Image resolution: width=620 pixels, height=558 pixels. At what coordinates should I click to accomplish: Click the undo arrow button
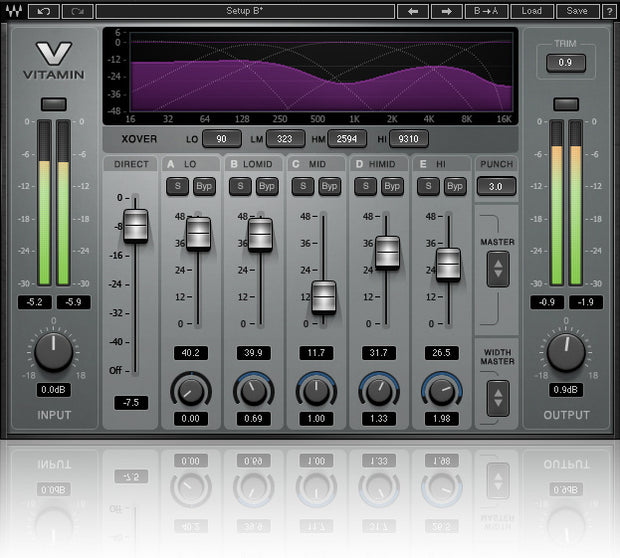point(44,11)
